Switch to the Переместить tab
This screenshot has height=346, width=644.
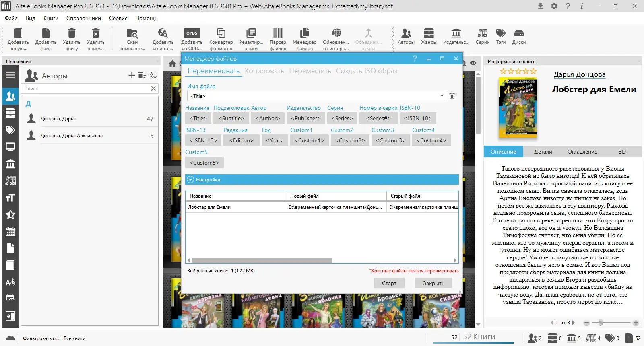pyautogui.click(x=310, y=71)
